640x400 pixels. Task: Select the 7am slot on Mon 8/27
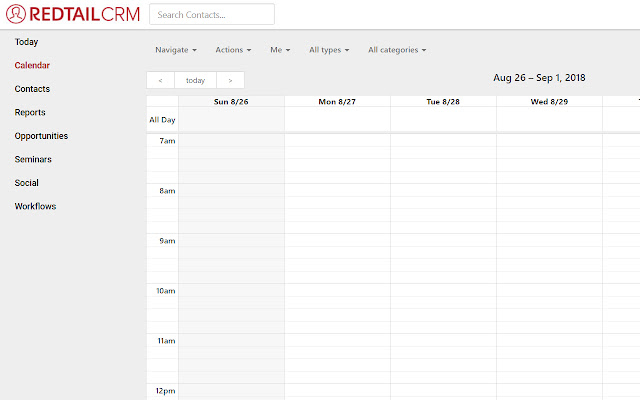(337, 140)
